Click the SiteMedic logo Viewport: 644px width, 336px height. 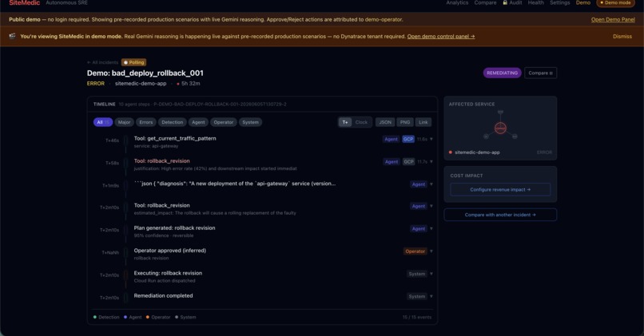click(24, 2)
